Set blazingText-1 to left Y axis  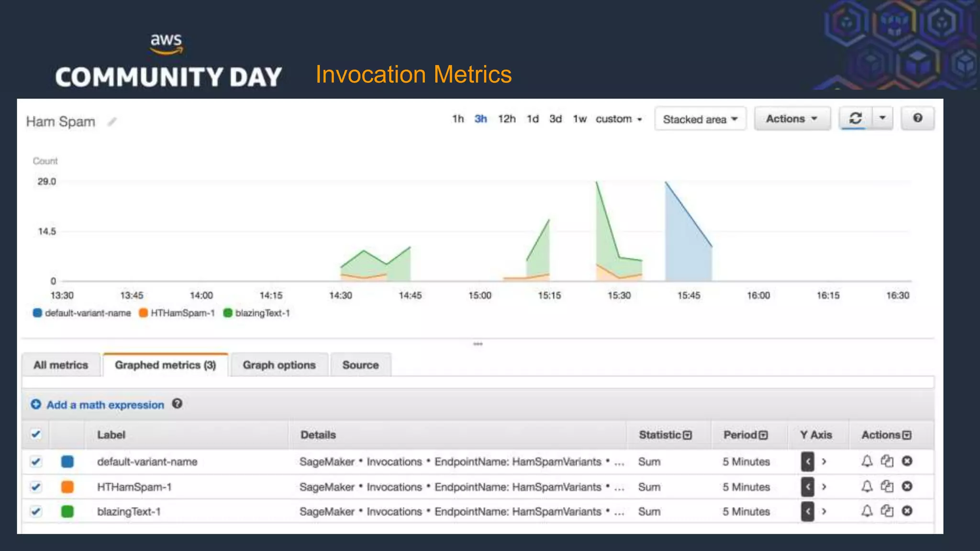pos(807,512)
